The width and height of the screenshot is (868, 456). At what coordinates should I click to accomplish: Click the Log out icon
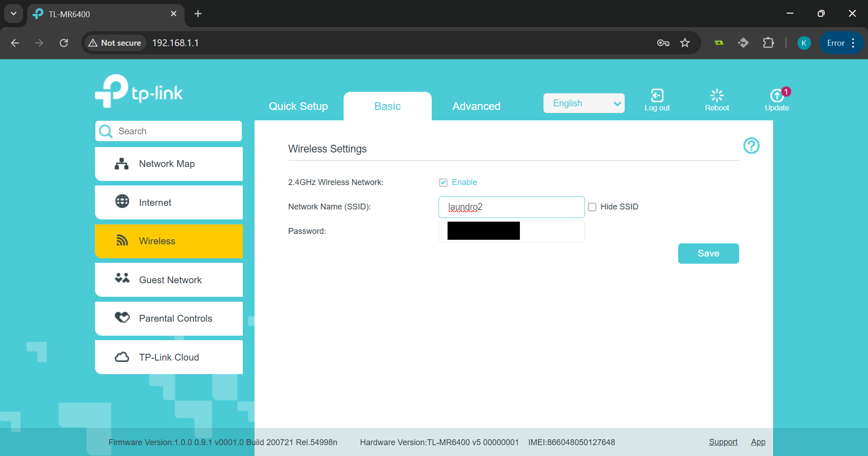(657, 95)
